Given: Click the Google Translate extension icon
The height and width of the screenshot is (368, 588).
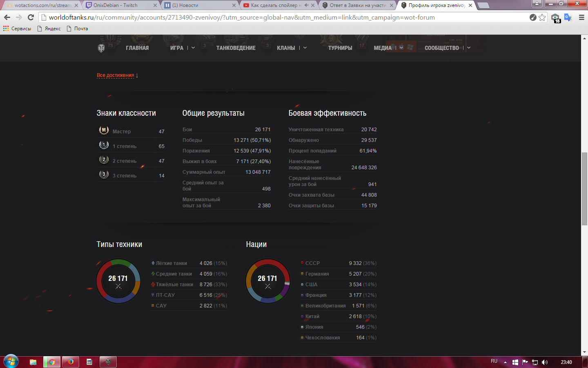Looking at the screenshot, I should pyautogui.click(x=568, y=17).
